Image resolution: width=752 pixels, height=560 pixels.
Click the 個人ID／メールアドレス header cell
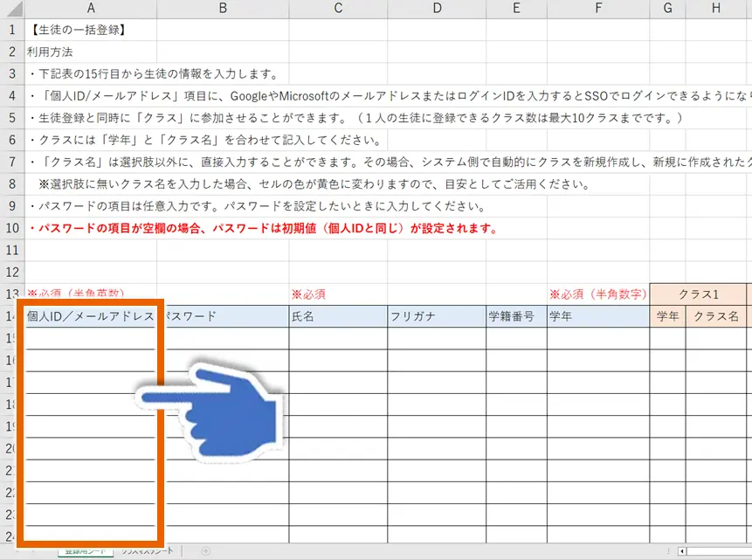tap(90, 317)
